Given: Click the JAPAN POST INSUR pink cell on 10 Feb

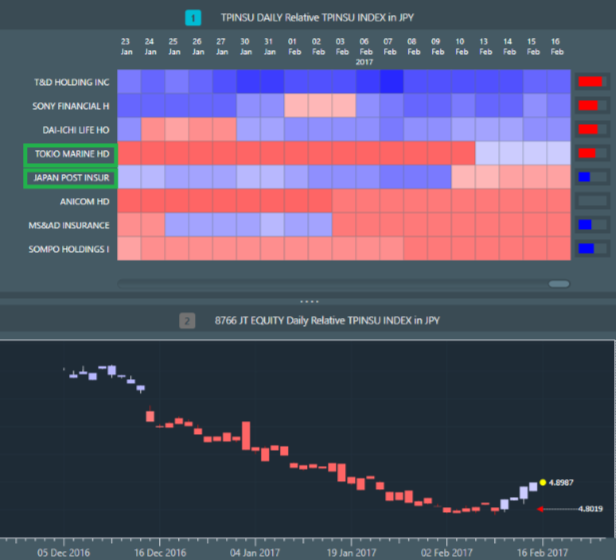Looking at the screenshot, I should click(x=463, y=177).
